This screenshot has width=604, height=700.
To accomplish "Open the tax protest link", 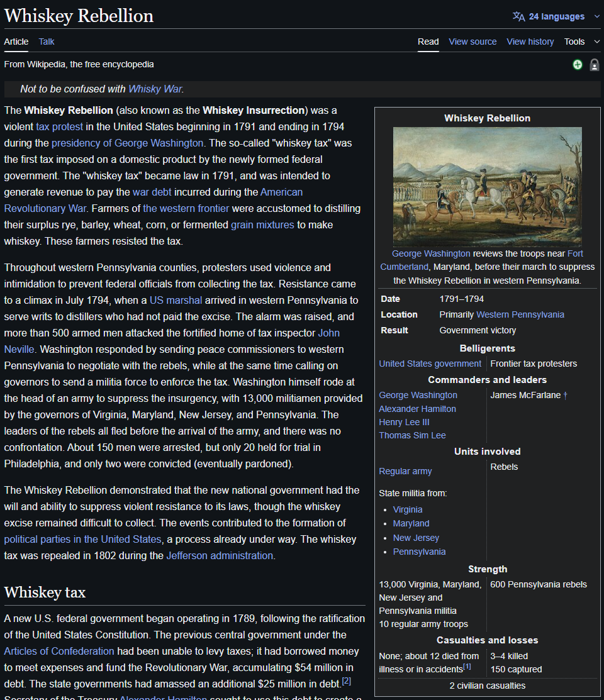I will pyautogui.click(x=59, y=127).
